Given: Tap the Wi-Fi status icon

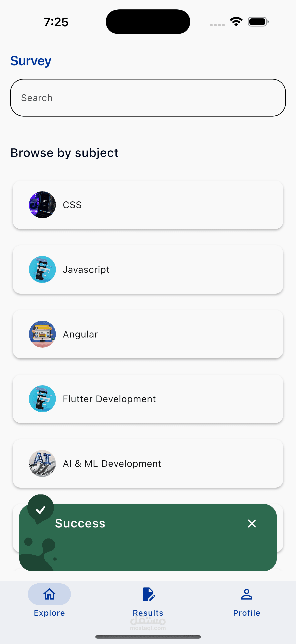Looking at the screenshot, I should (x=236, y=22).
